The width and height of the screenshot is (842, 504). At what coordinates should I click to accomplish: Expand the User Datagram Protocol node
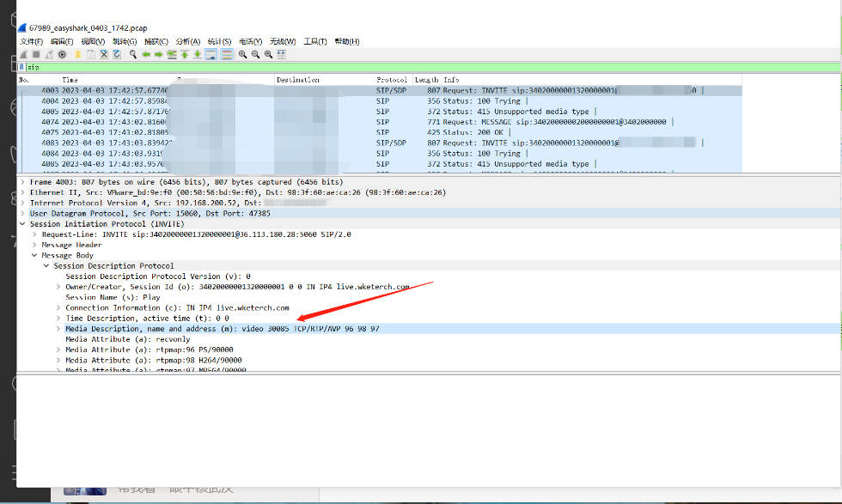point(22,214)
